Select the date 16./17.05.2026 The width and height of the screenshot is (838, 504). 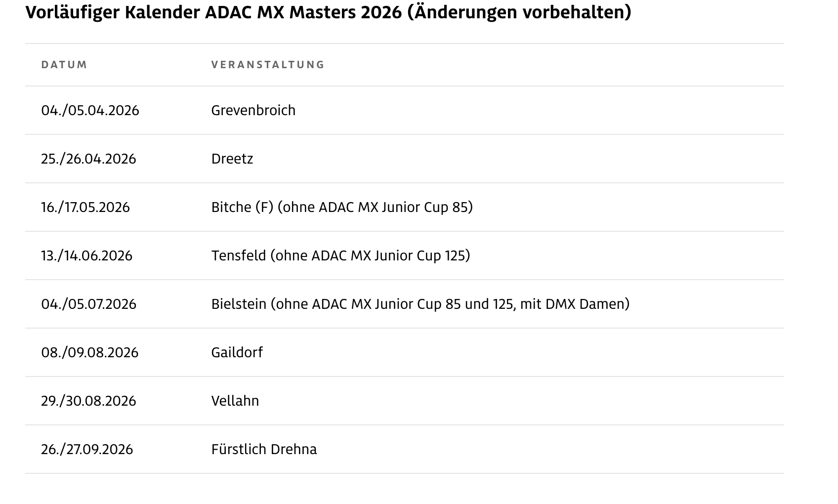point(85,207)
